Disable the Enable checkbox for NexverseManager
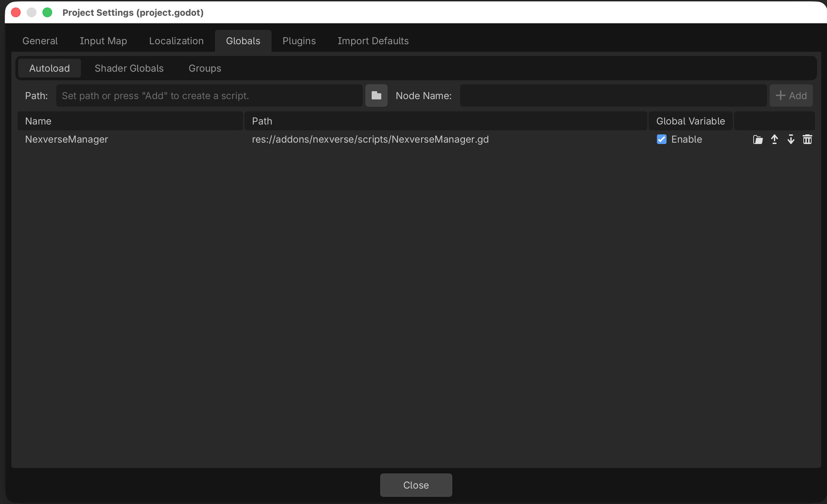The height and width of the screenshot is (504, 827). coord(662,139)
